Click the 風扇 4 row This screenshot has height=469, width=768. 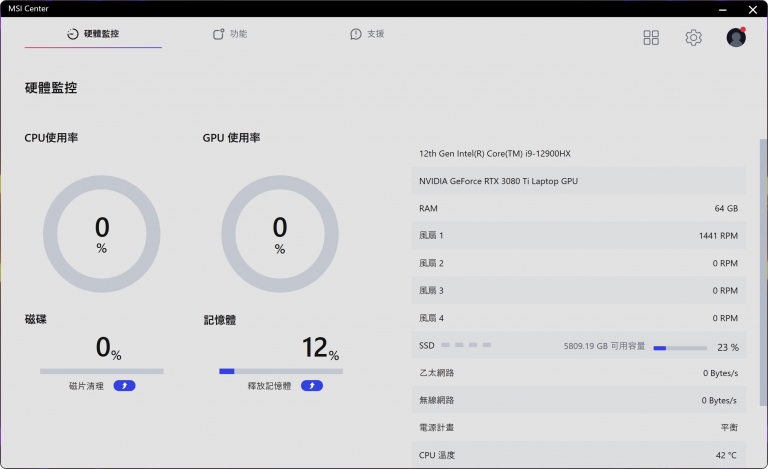tap(579, 318)
